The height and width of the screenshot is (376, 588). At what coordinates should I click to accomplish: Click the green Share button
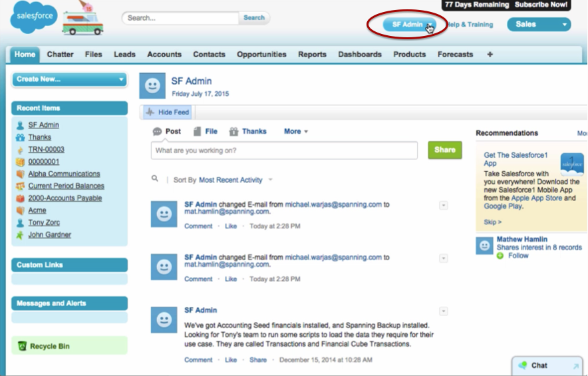tap(445, 150)
